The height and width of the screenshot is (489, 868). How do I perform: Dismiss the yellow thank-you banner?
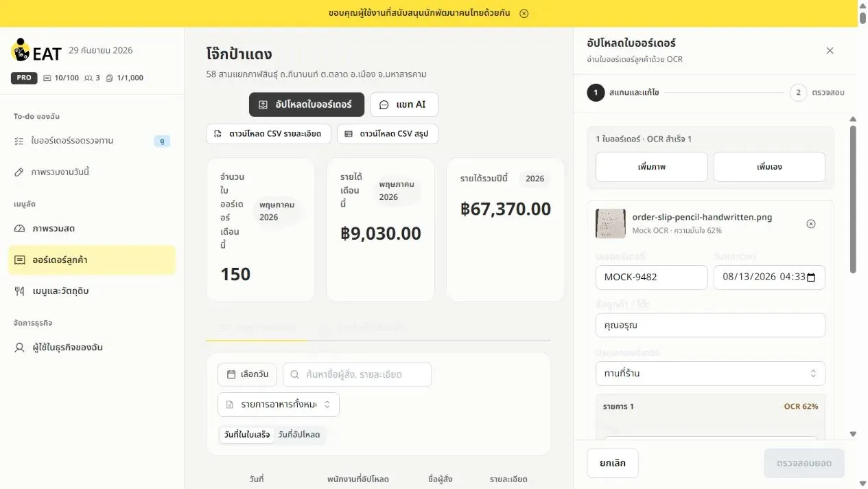tap(524, 13)
